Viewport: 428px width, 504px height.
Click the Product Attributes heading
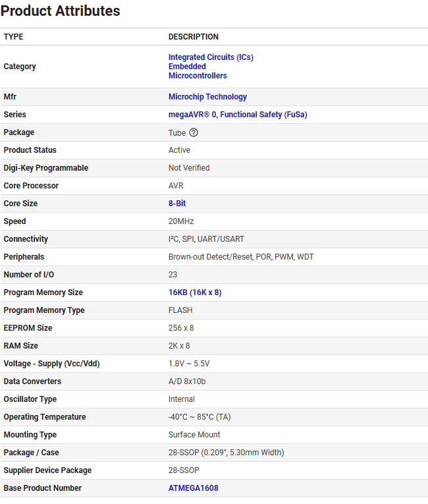61,11
